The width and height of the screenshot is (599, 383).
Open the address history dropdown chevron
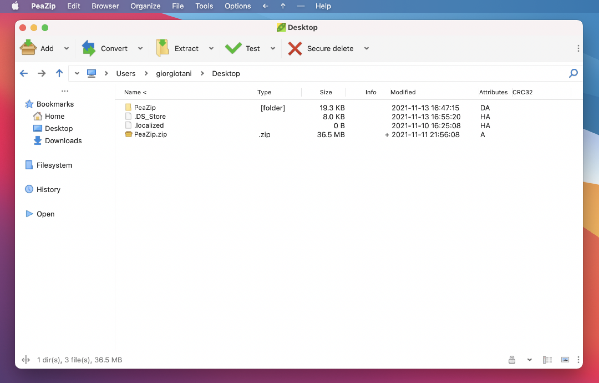[x=77, y=73]
